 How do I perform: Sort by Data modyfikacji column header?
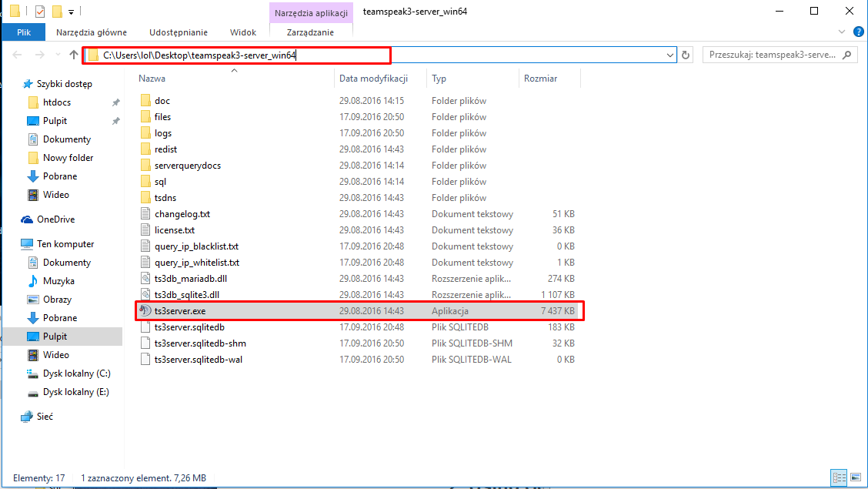(374, 78)
